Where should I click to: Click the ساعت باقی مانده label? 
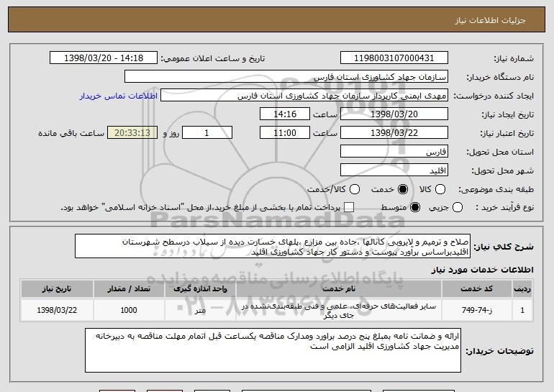coord(71,133)
